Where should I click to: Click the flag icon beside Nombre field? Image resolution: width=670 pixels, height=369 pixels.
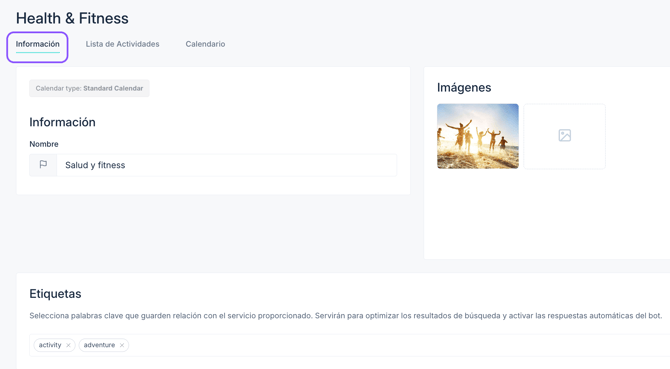pos(43,165)
